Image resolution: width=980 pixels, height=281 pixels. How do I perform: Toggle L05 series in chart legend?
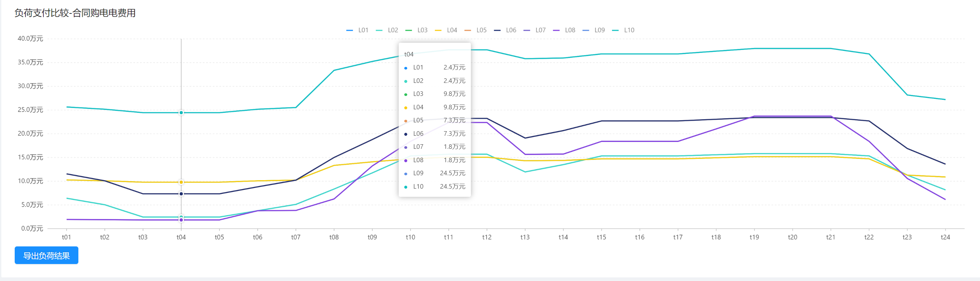pyautogui.click(x=475, y=30)
